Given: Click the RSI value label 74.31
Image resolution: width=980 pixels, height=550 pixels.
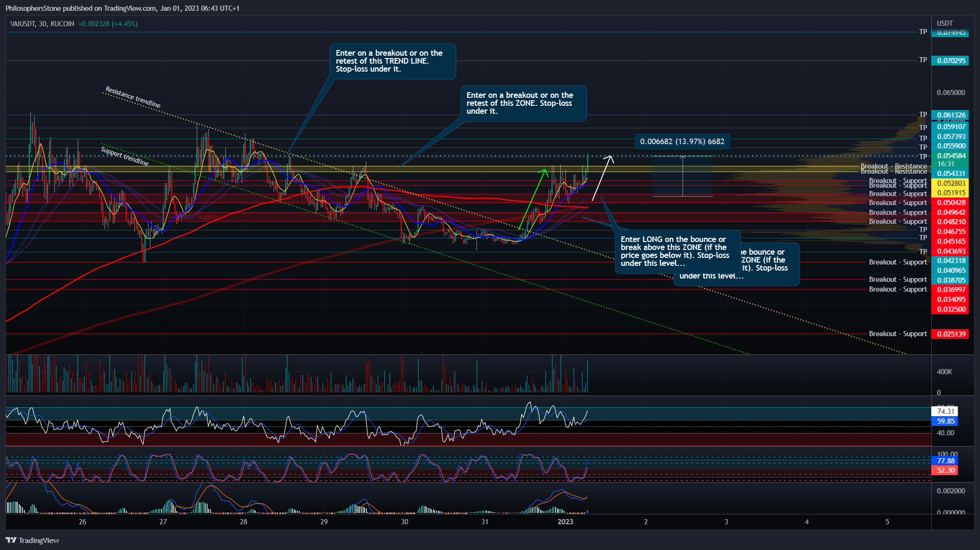Looking at the screenshot, I should (945, 411).
